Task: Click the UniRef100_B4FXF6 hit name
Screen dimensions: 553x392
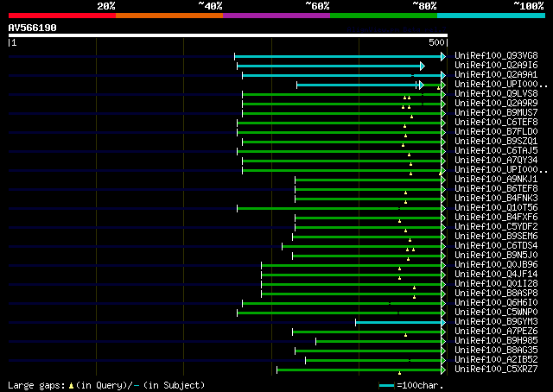Action: click(x=496, y=218)
